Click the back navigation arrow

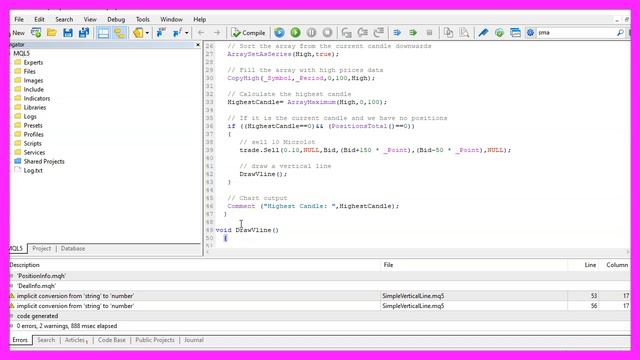(201, 33)
